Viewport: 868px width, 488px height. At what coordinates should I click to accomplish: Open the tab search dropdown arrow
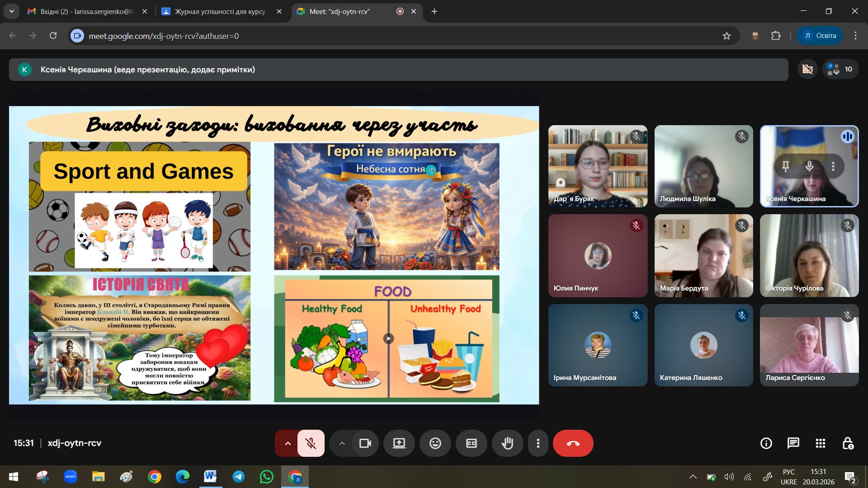(11, 11)
